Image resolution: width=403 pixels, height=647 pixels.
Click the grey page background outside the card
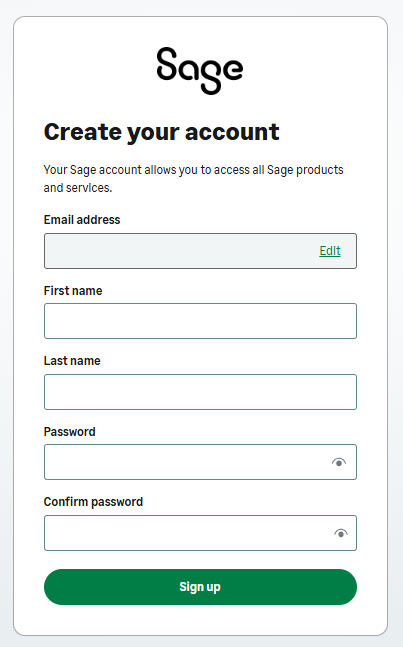click(x=395, y=324)
